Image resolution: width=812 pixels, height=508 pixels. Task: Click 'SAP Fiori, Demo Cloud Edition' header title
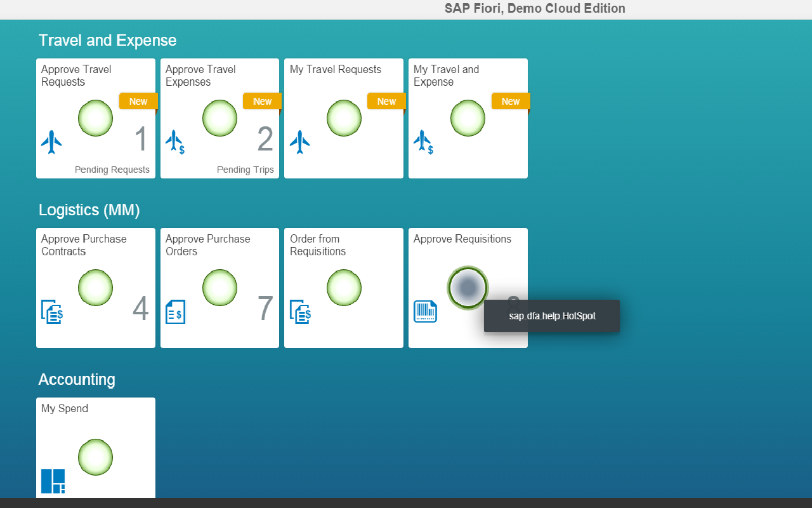[535, 8]
